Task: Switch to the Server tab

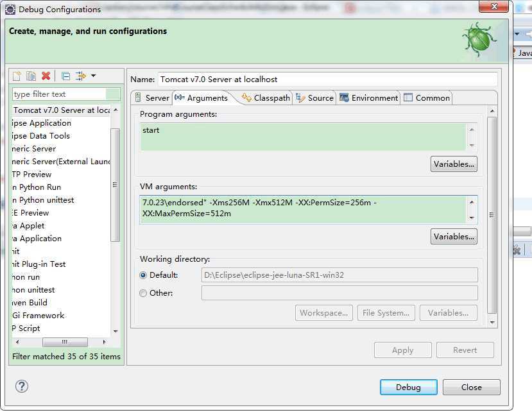Action: [x=152, y=98]
